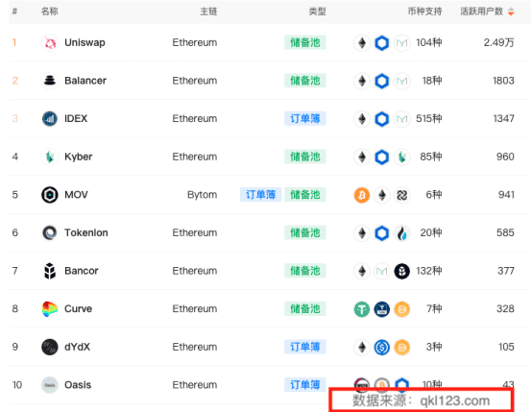Viewport: 532px width, 412px height.
Task: Click the MOV logo icon
Action: (50, 195)
